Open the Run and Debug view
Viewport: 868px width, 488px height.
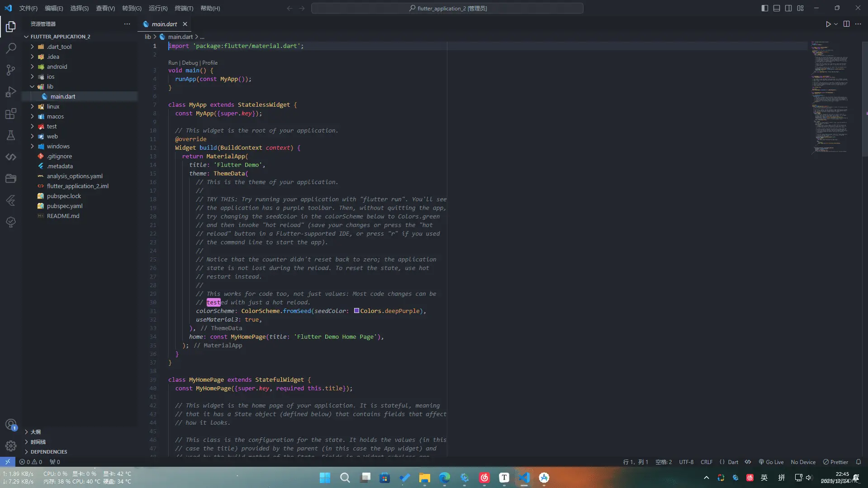[11, 92]
